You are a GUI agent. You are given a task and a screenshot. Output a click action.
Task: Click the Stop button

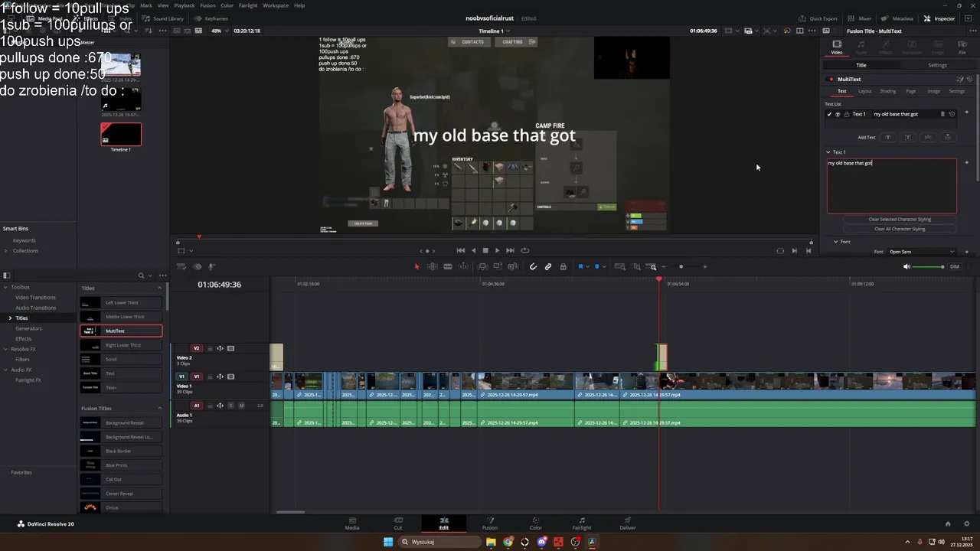(x=485, y=250)
